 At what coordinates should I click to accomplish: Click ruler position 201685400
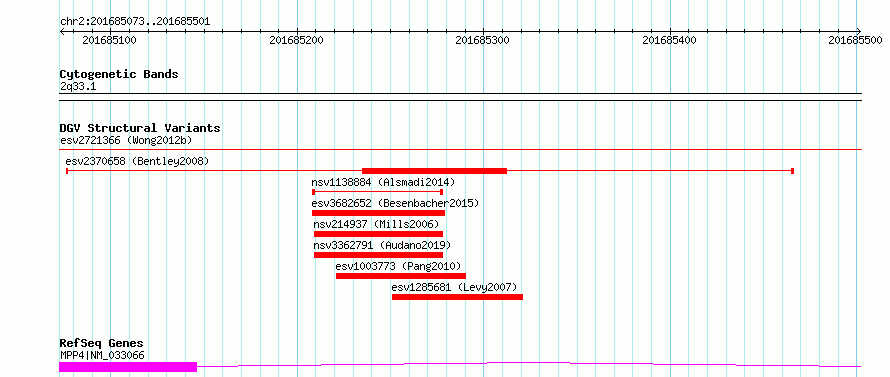click(x=669, y=41)
